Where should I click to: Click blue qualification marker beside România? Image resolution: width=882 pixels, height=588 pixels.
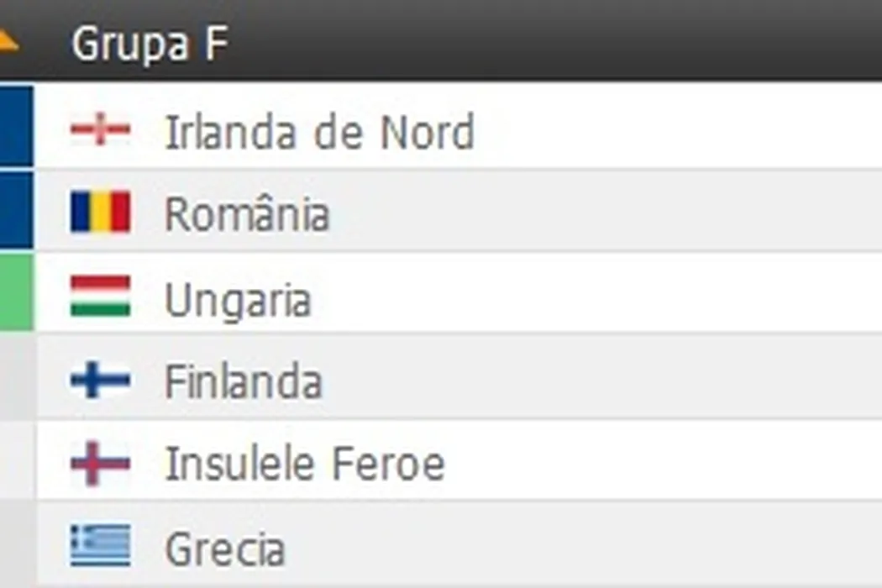[16, 210]
